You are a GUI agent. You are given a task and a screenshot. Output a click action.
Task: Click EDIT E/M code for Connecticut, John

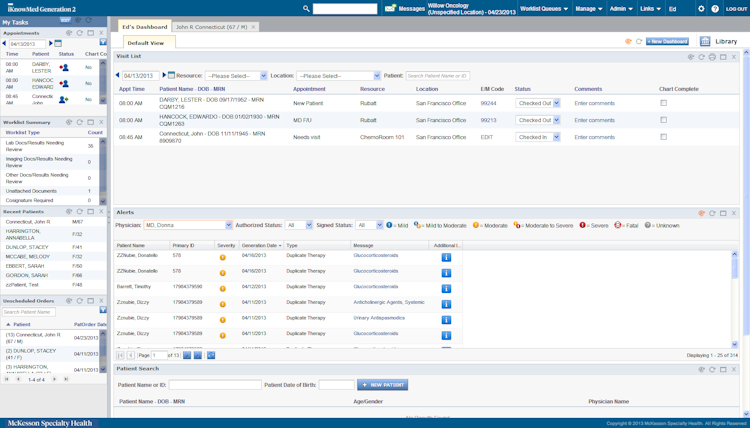(486, 137)
